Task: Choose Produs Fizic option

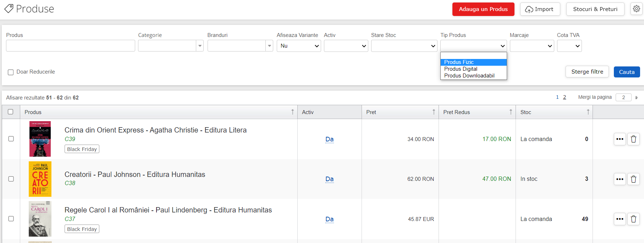Action: (473, 62)
